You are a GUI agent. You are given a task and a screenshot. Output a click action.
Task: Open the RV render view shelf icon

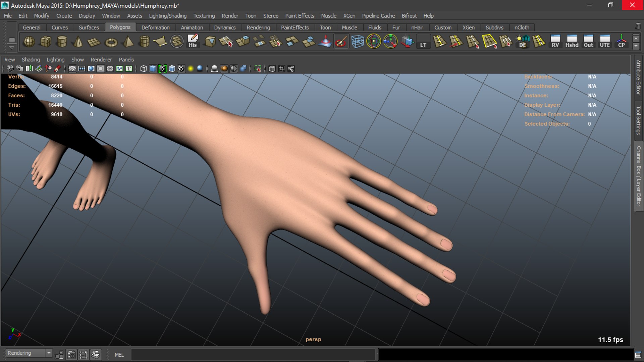point(555,42)
